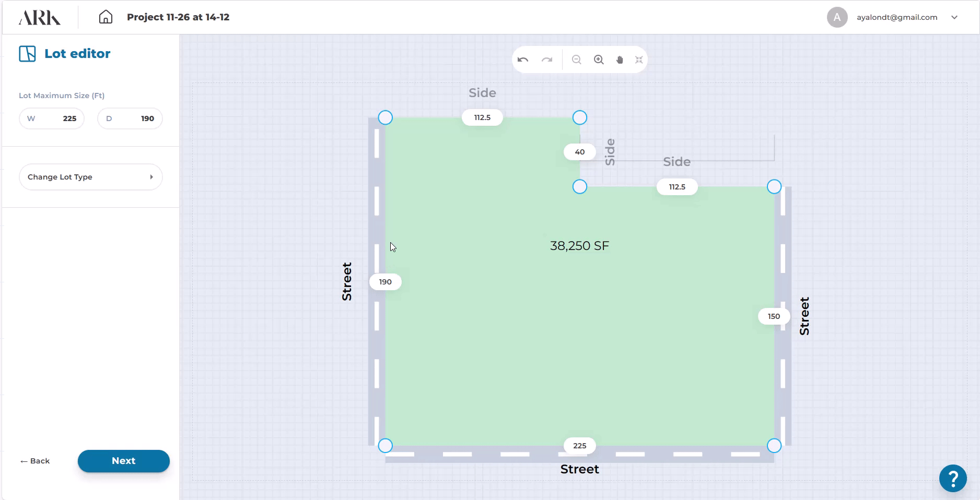Click the ARK logo
Image resolution: width=980 pixels, height=500 pixels.
pyautogui.click(x=40, y=17)
